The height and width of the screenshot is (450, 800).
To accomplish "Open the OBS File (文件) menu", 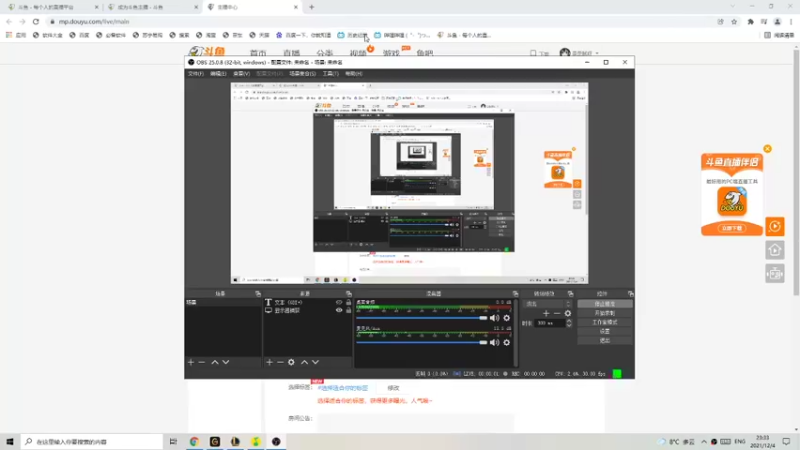I will 195,73.
